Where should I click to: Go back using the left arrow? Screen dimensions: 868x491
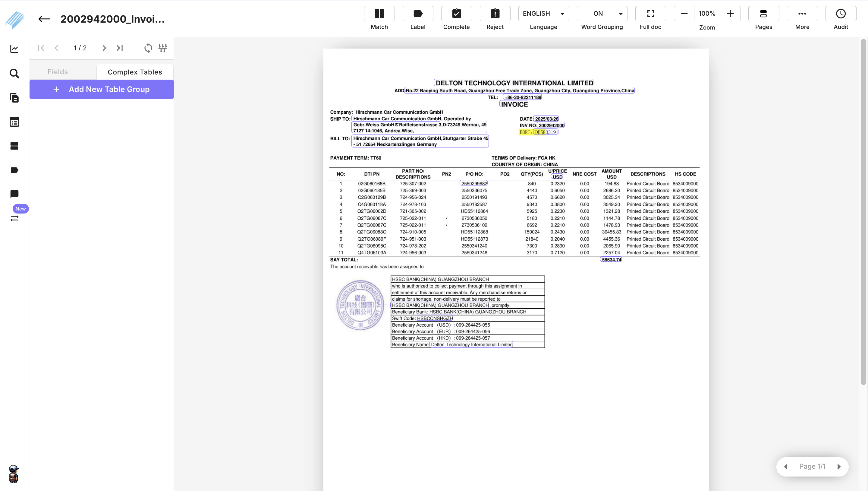pyautogui.click(x=44, y=19)
